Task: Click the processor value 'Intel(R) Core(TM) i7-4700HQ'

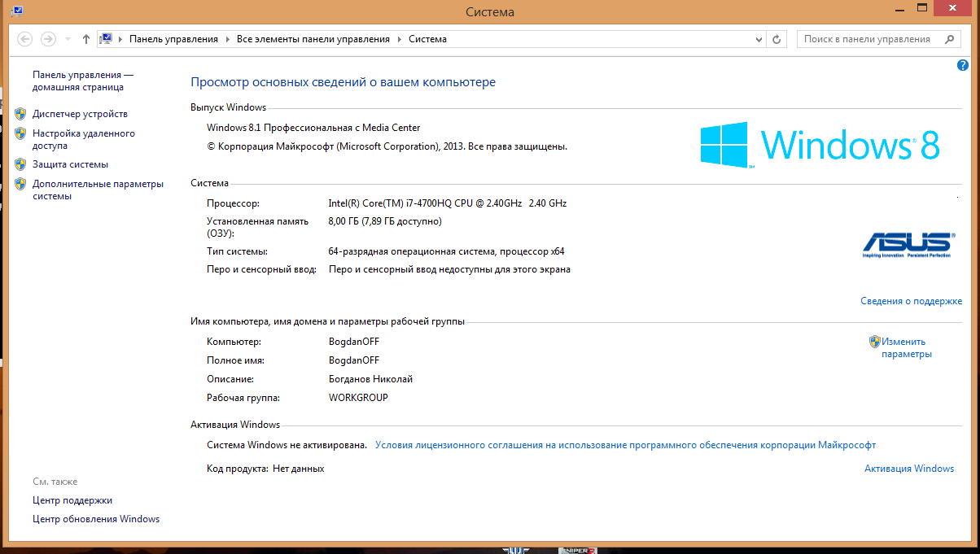Action: pos(448,203)
